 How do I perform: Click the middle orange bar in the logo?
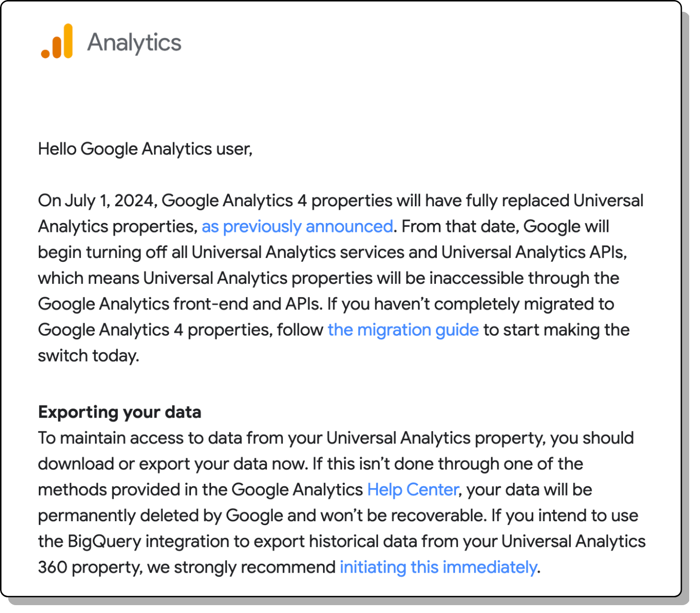click(57, 47)
